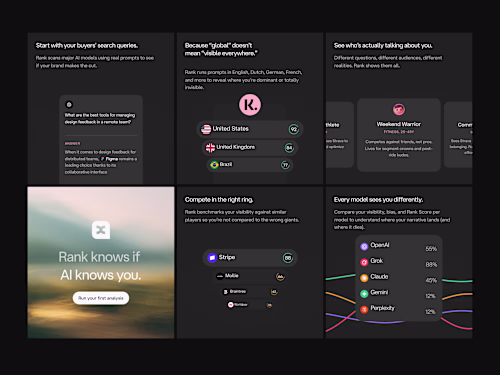The height and width of the screenshot is (375, 500).
Task: Click the Start with your buyers' search queries heading
Action: (87, 45)
